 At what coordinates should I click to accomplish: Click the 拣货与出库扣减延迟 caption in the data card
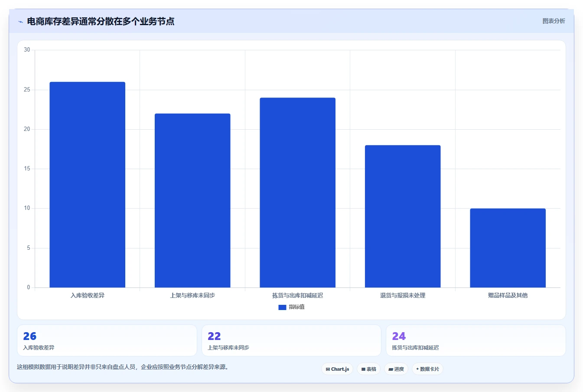click(415, 348)
